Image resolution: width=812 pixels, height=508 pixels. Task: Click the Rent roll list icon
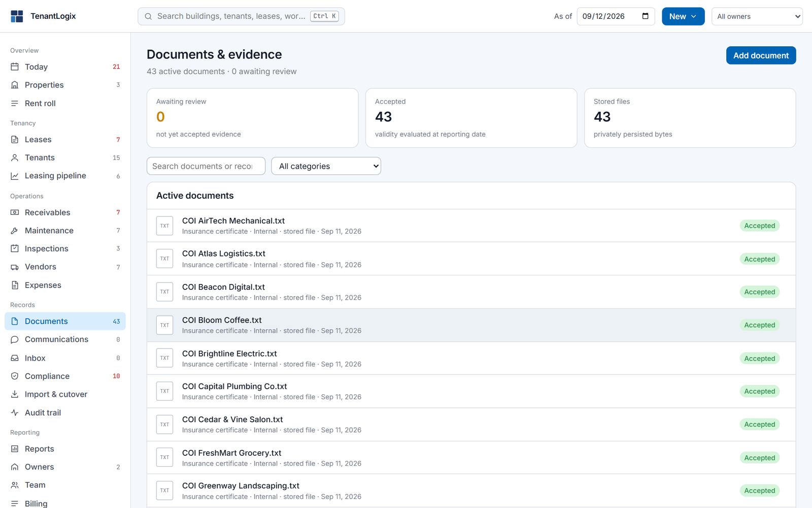coord(15,103)
